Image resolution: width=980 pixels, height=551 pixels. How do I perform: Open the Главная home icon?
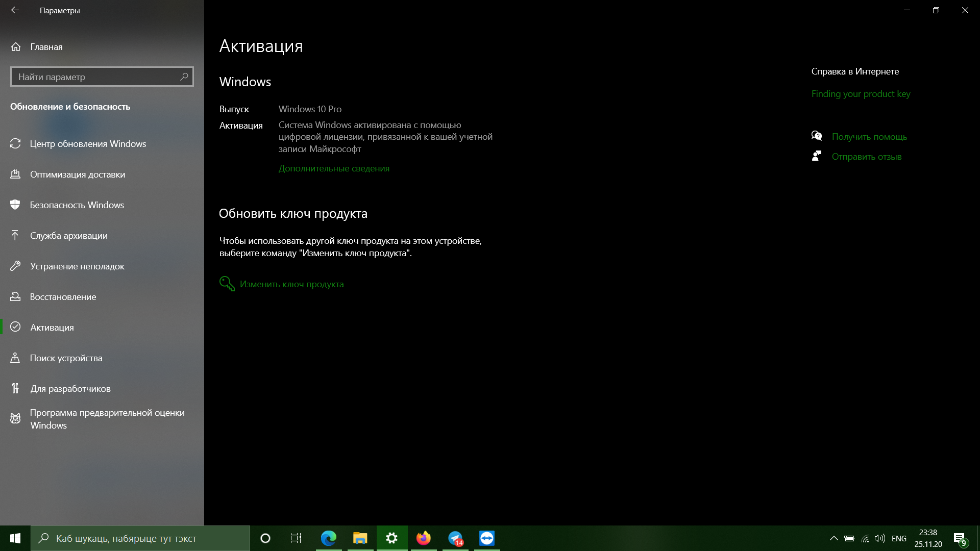16,47
